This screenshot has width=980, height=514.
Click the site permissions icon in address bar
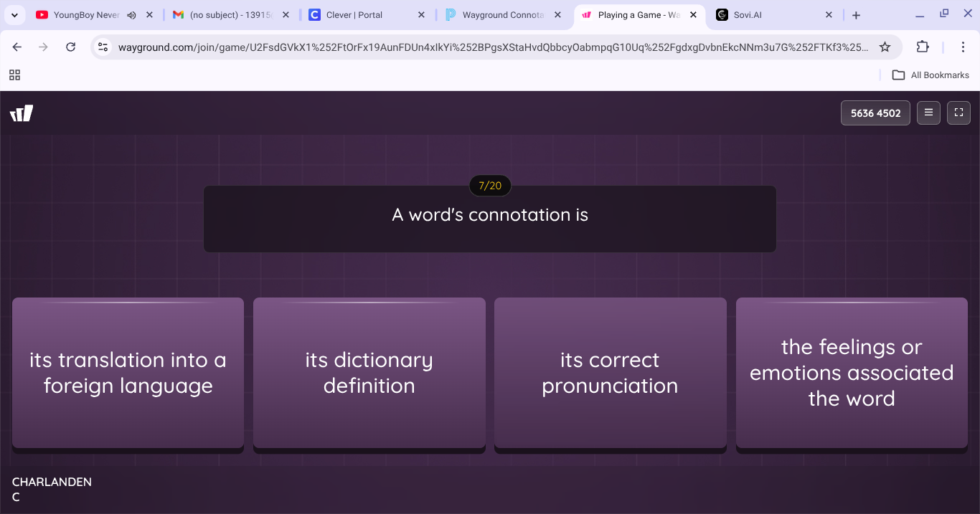pyautogui.click(x=103, y=47)
